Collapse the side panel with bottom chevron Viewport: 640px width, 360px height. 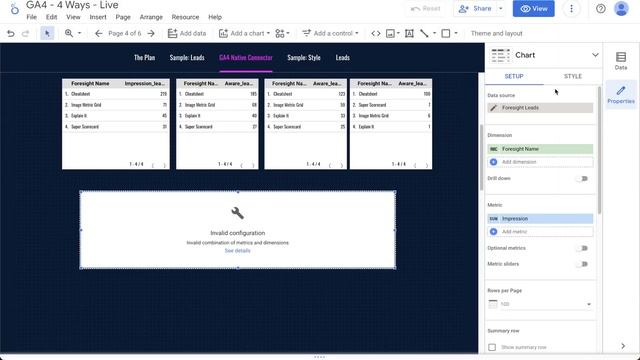(623, 346)
